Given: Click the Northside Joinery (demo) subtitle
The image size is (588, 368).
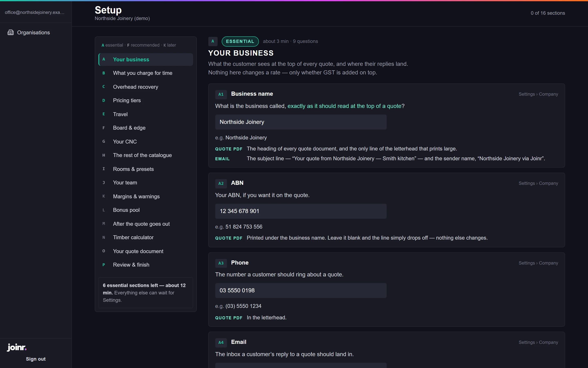Looking at the screenshot, I should pyautogui.click(x=122, y=18).
